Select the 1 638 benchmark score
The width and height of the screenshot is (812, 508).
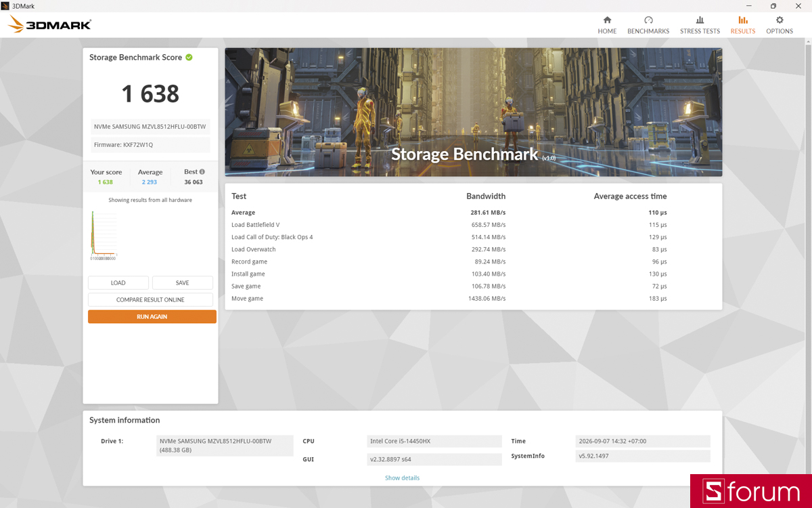tap(150, 93)
